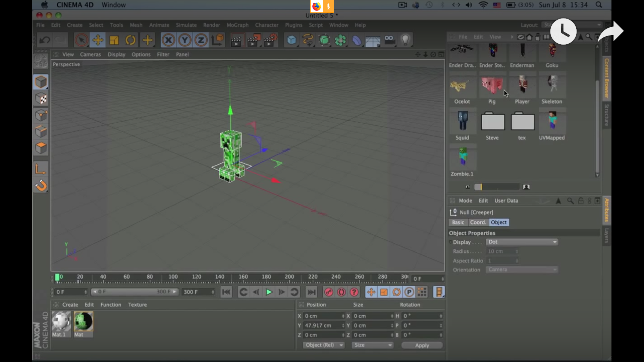Select the Skeleton preset thumbnail
This screenshot has height=362, width=644.
pos(552,86)
